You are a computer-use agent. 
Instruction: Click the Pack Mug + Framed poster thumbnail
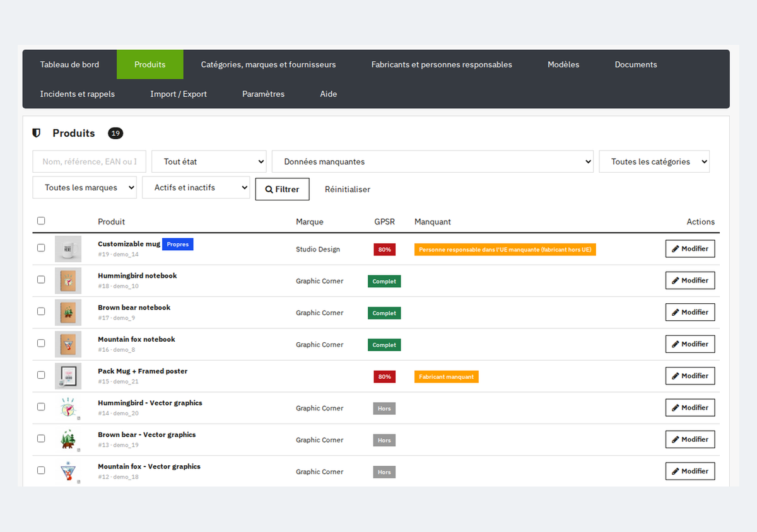click(68, 376)
